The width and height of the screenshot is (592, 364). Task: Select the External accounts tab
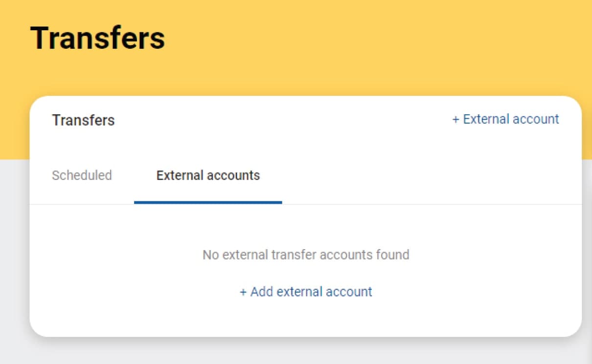point(208,175)
